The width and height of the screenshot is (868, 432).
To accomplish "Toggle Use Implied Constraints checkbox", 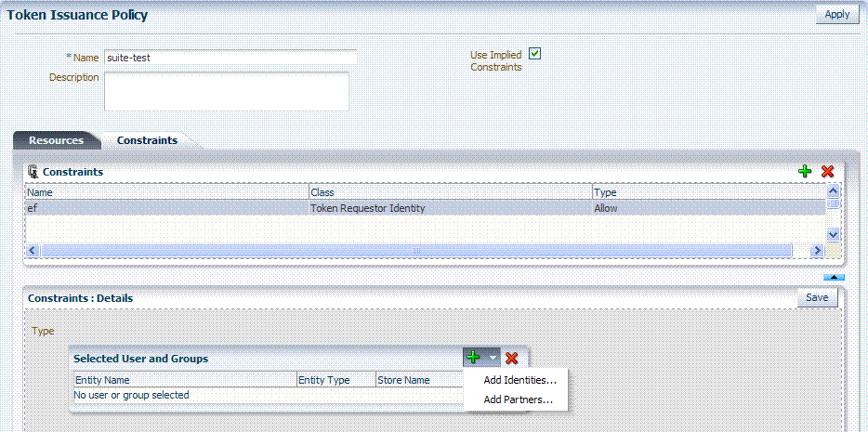I will click(x=534, y=54).
